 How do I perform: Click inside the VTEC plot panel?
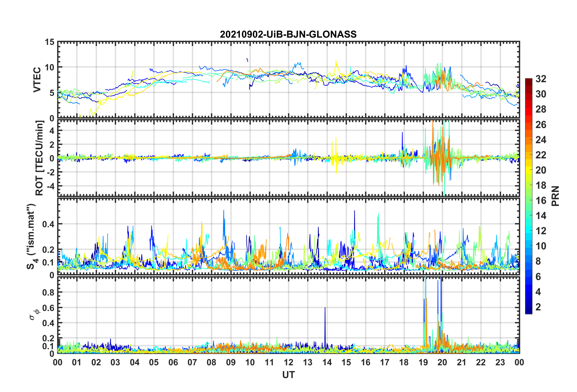coord(288,80)
